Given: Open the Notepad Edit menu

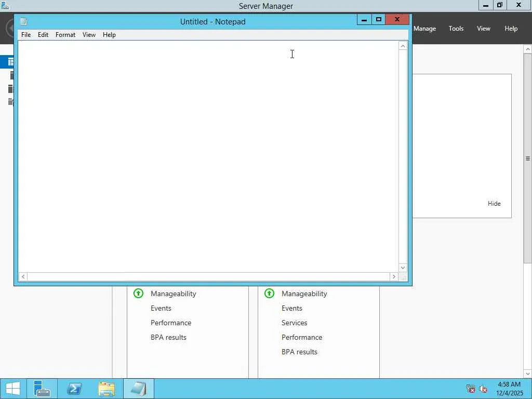Looking at the screenshot, I should coord(43,35).
